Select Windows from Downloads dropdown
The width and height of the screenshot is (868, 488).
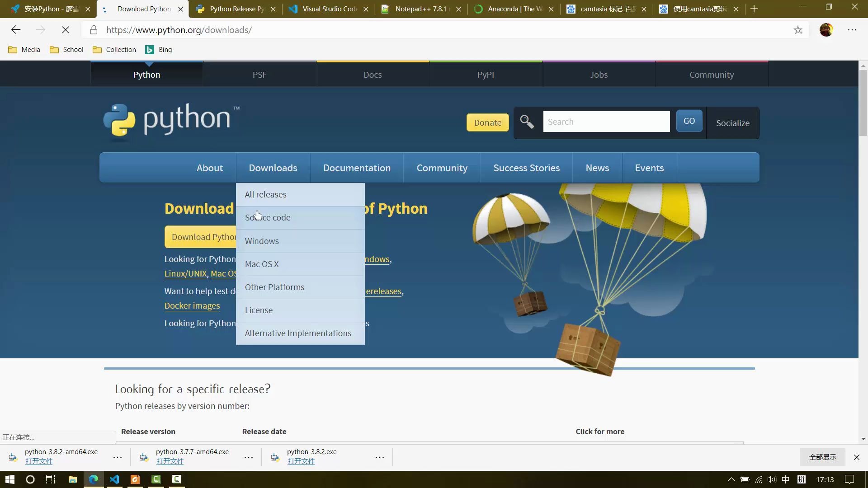(x=262, y=240)
